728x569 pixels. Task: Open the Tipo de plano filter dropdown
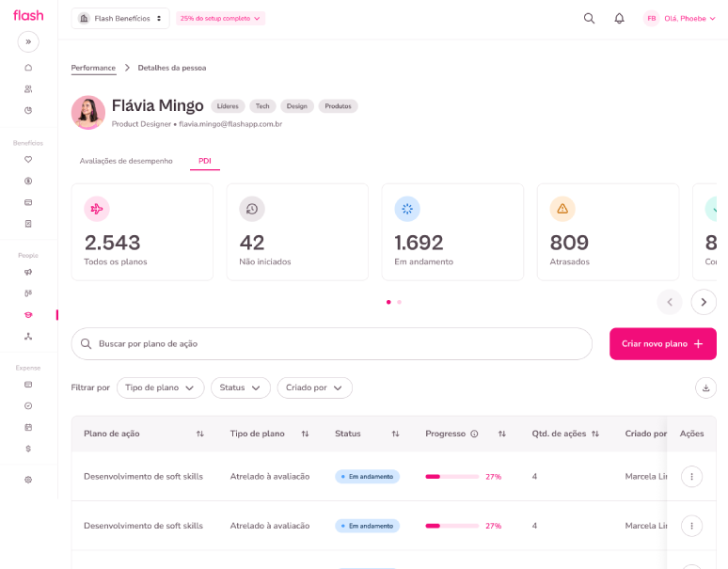(161, 387)
